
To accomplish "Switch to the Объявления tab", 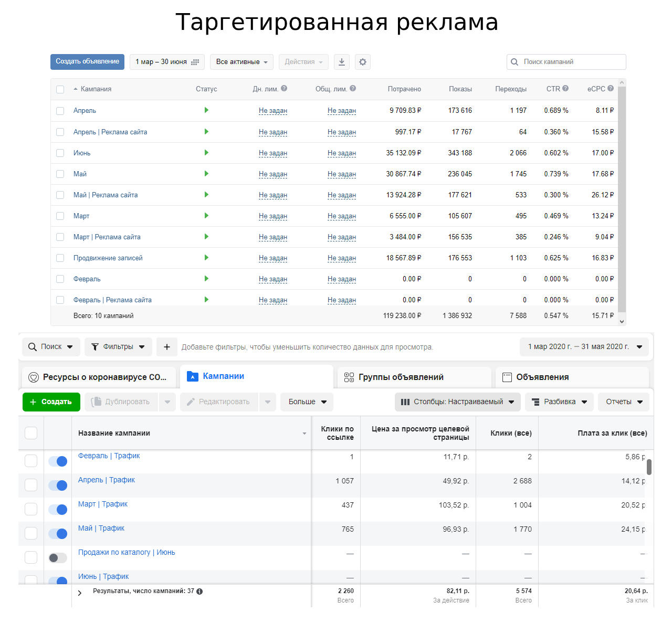I will coord(572,377).
